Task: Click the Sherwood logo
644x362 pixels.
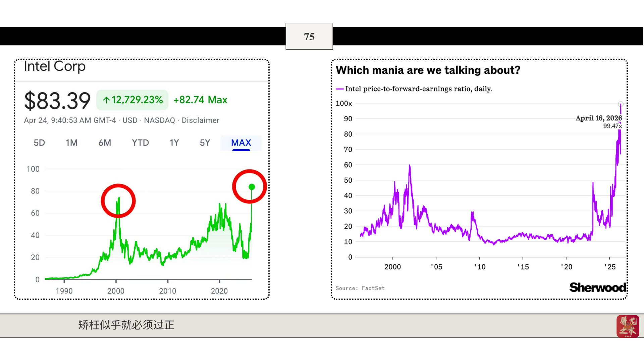Action: pos(597,287)
